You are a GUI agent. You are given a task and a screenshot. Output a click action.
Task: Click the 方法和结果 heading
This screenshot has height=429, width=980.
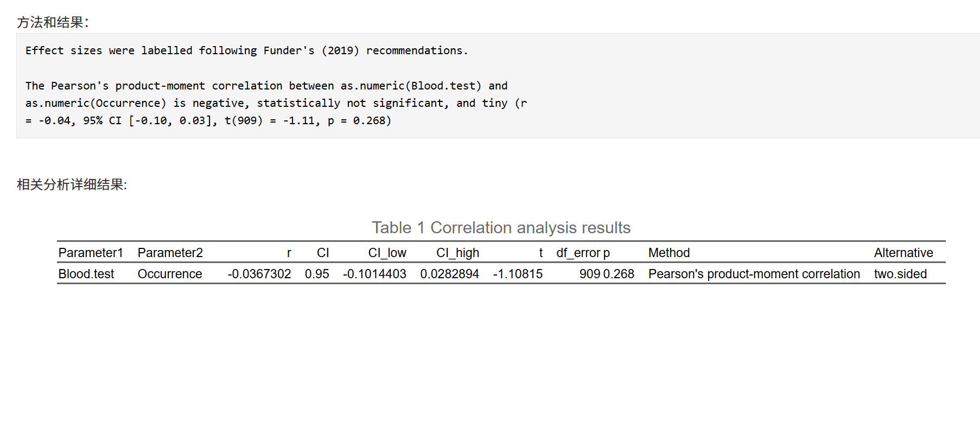click(x=53, y=22)
